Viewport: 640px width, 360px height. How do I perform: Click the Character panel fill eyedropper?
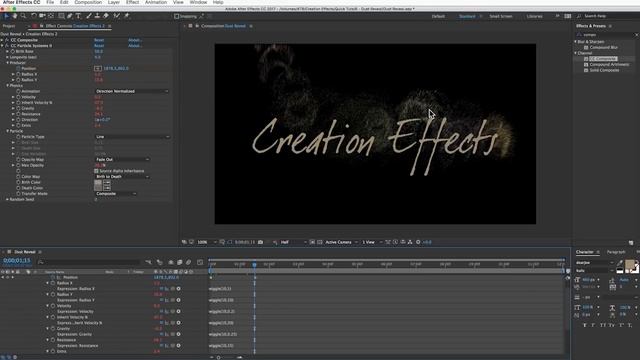click(620, 263)
